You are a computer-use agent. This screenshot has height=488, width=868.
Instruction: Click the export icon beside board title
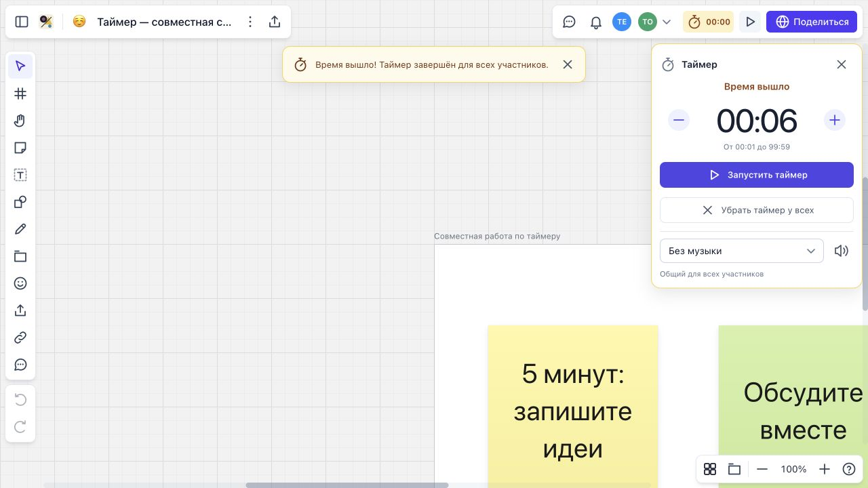[x=275, y=22]
